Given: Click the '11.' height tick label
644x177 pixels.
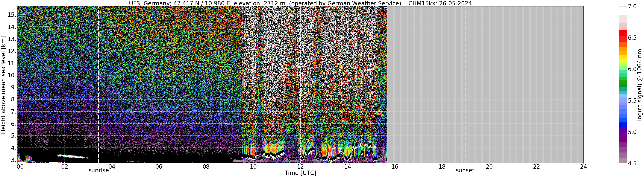Looking at the screenshot, I should coord(12,63).
